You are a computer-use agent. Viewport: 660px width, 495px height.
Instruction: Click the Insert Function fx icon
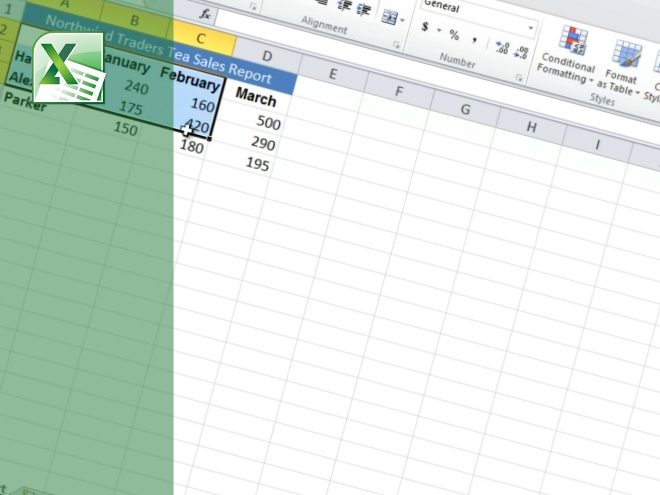point(206,14)
